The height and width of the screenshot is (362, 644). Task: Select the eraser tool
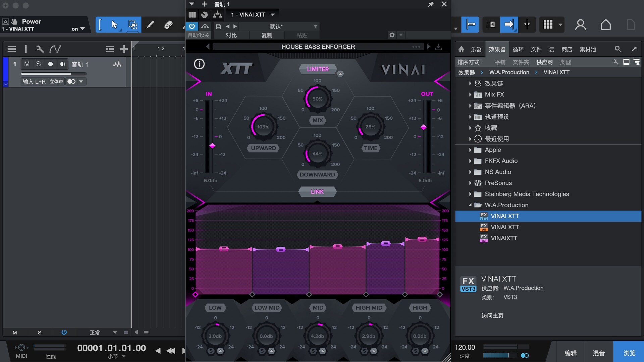click(x=168, y=25)
